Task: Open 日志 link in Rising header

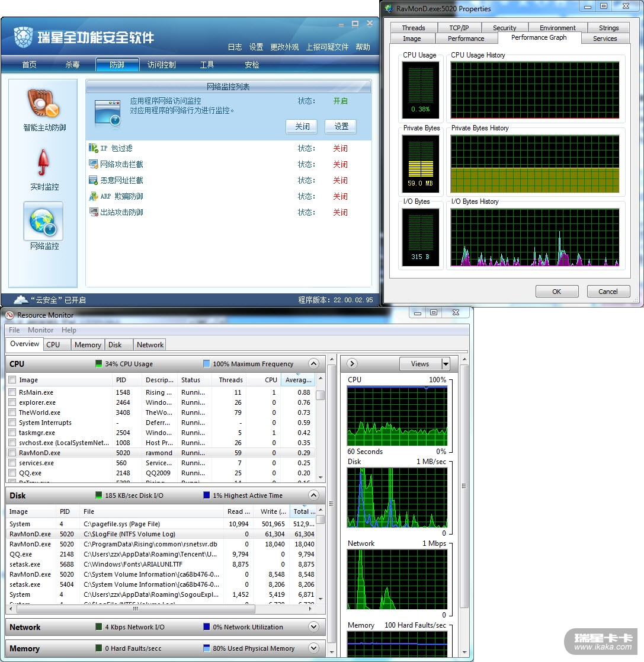Action: pyautogui.click(x=235, y=47)
